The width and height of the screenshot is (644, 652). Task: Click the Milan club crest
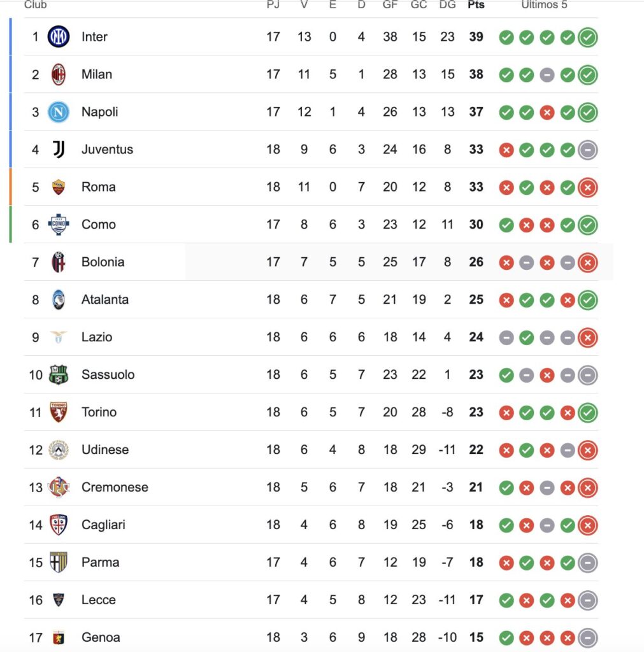pyautogui.click(x=59, y=74)
